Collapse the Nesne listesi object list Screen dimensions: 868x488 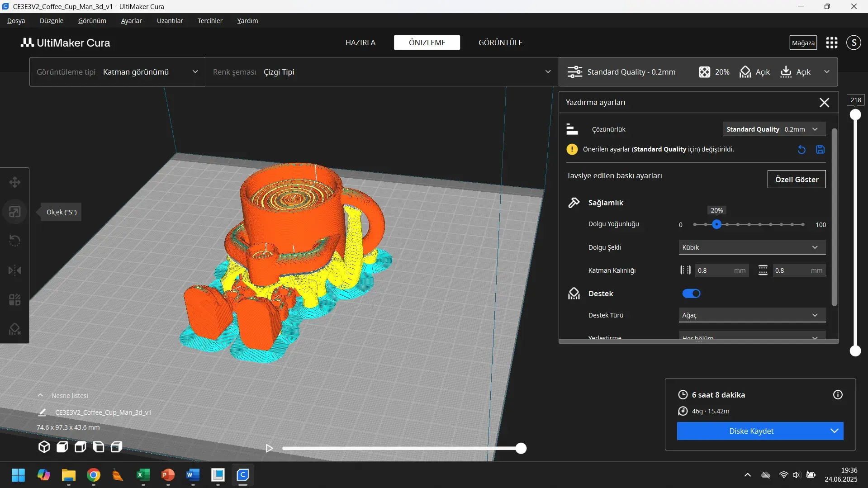click(40, 395)
